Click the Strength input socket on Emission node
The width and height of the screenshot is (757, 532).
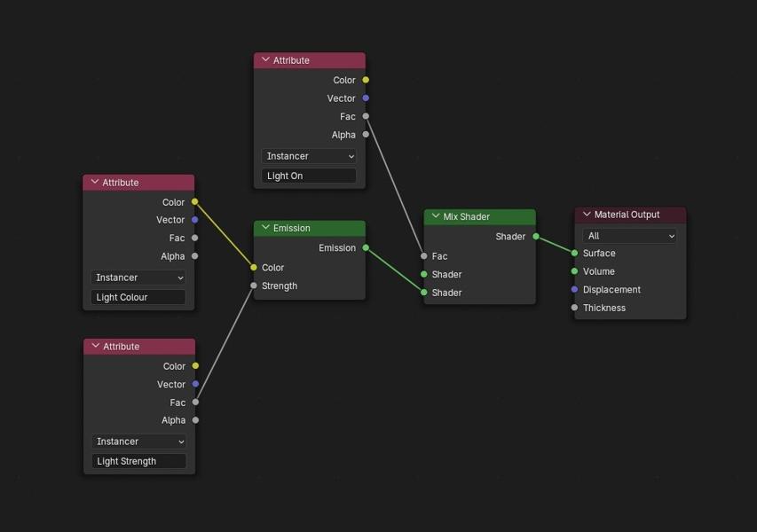(256, 286)
